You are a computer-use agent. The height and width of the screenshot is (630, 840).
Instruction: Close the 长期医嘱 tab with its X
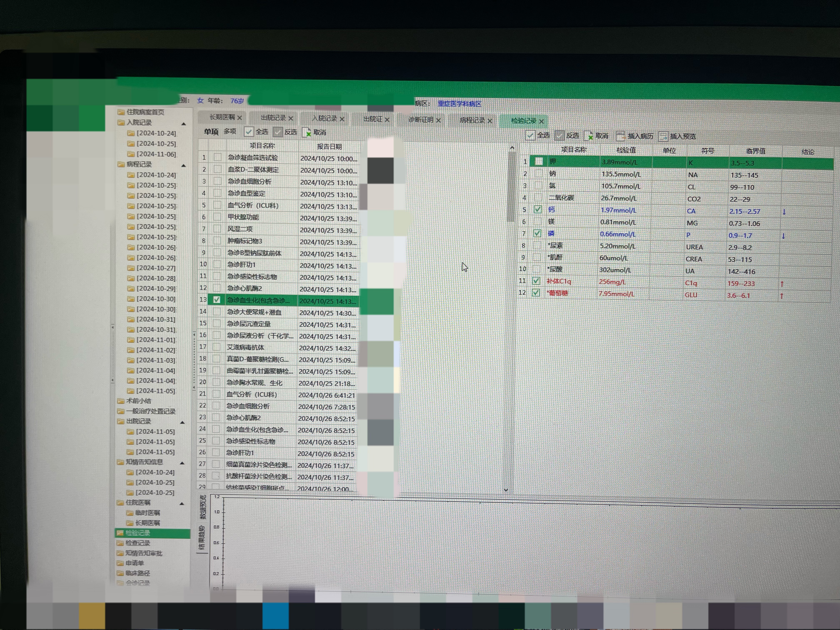240,118
